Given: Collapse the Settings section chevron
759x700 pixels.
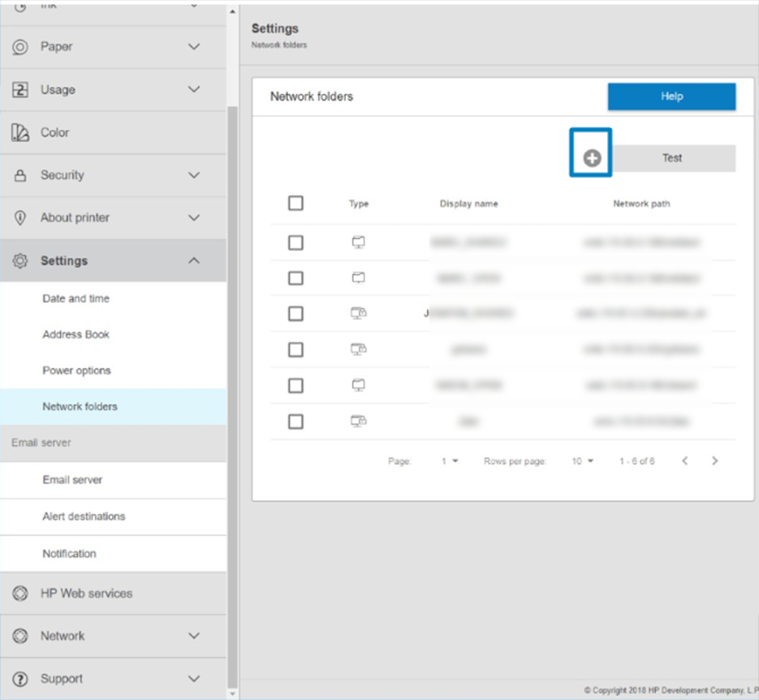Looking at the screenshot, I should click(194, 261).
